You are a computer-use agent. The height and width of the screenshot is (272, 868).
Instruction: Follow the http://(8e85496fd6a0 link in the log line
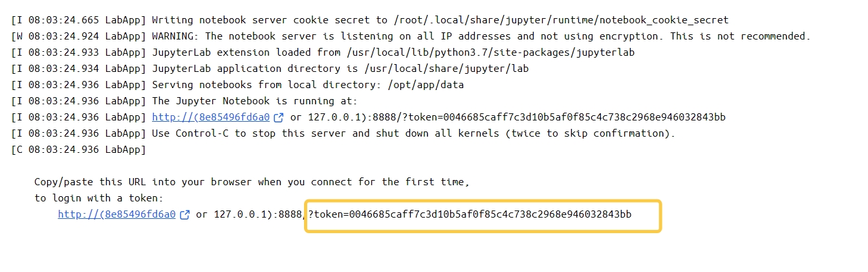tap(211, 117)
